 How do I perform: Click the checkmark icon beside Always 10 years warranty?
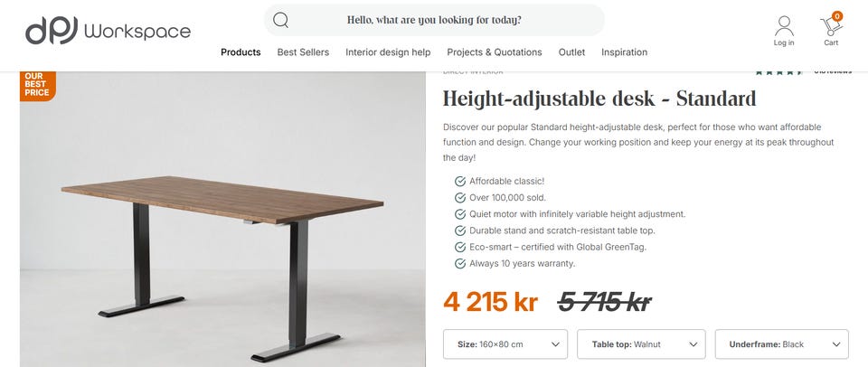pyautogui.click(x=461, y=263)
